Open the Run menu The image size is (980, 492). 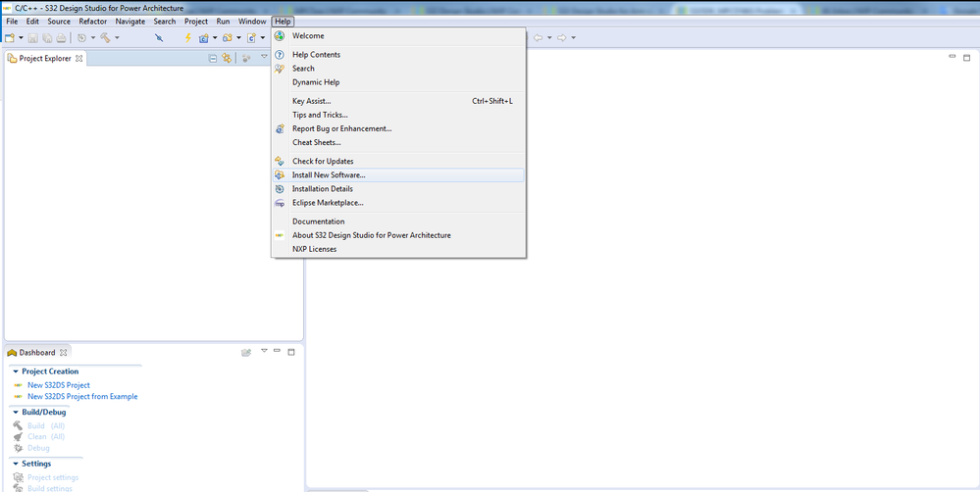click(223, 22)
